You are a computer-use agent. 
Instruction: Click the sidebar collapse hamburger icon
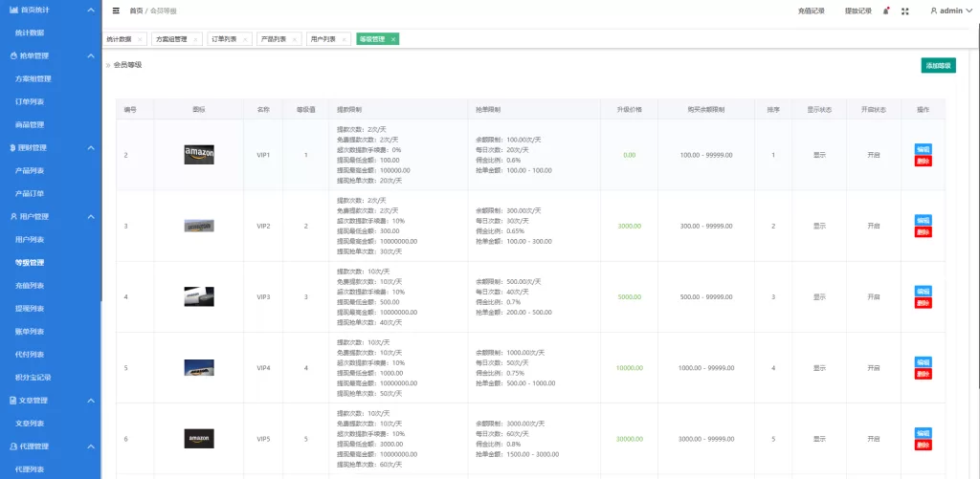[x=116, y=11]
